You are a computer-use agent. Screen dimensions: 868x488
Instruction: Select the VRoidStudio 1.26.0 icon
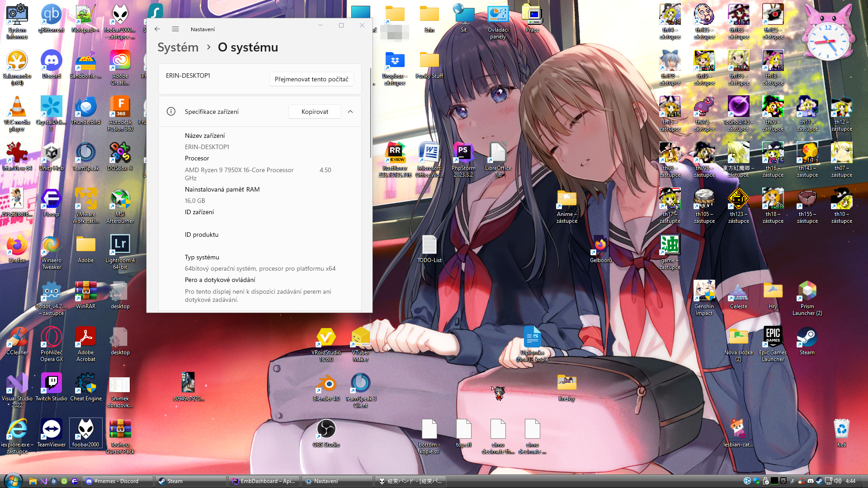(x=326, y=344)
